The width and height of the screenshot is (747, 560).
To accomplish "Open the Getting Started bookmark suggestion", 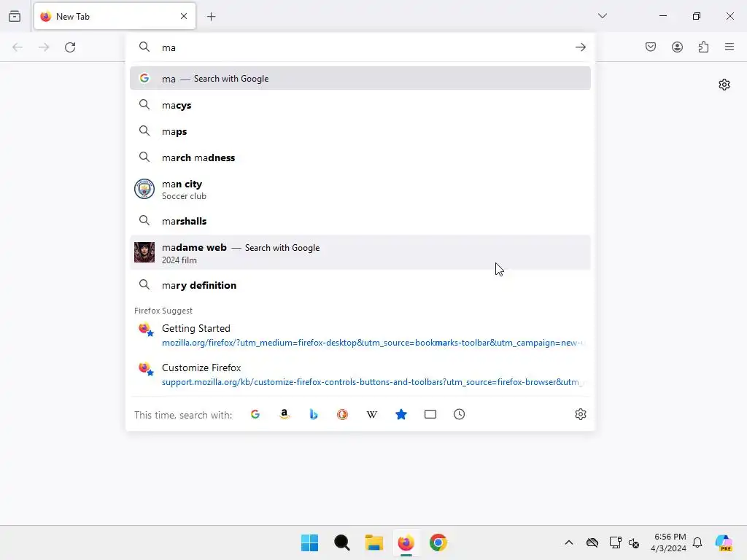I will tap(360, 335).
